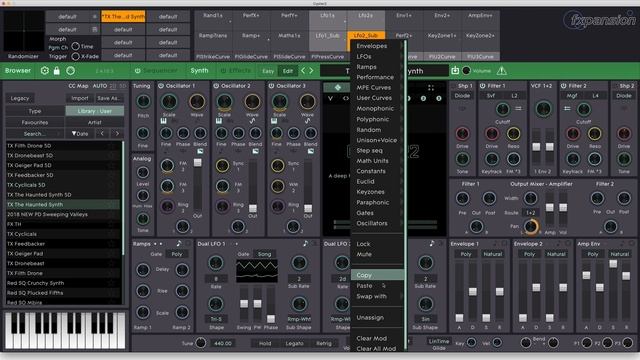Click the Legato button
The height and width of the screenshot is (360, 640).
coord(294,343)
